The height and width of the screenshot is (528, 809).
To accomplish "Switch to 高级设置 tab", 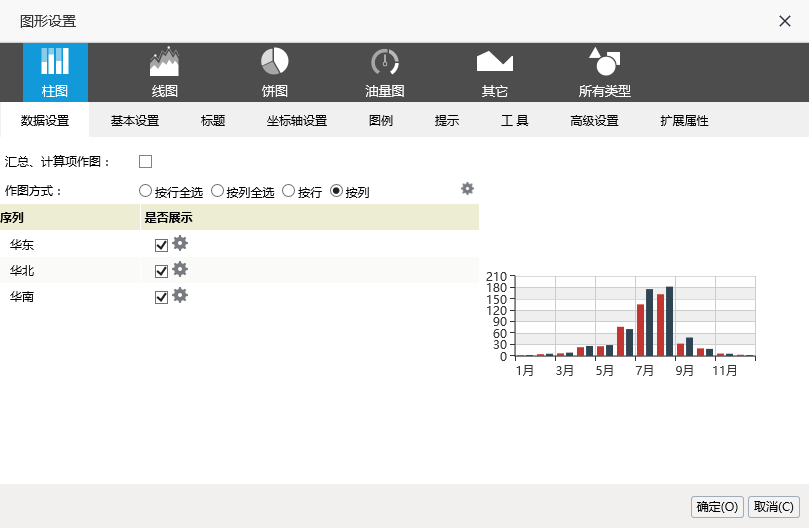I will (x=594, y=120).
